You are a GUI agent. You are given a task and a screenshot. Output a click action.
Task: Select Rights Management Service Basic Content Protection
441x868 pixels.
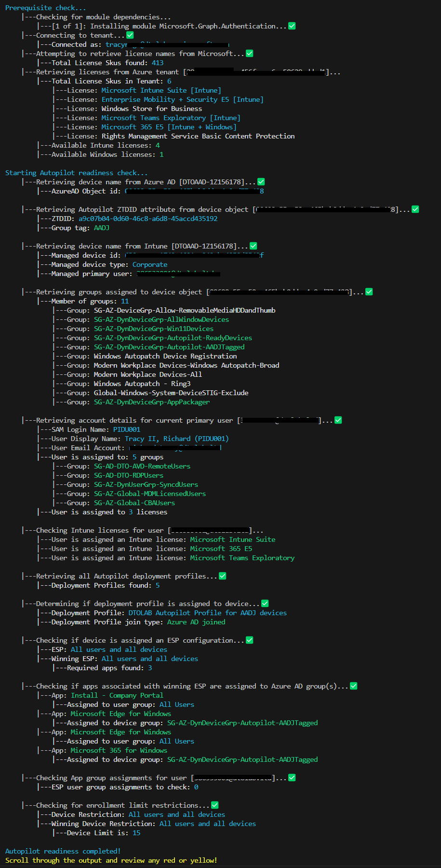198,136
